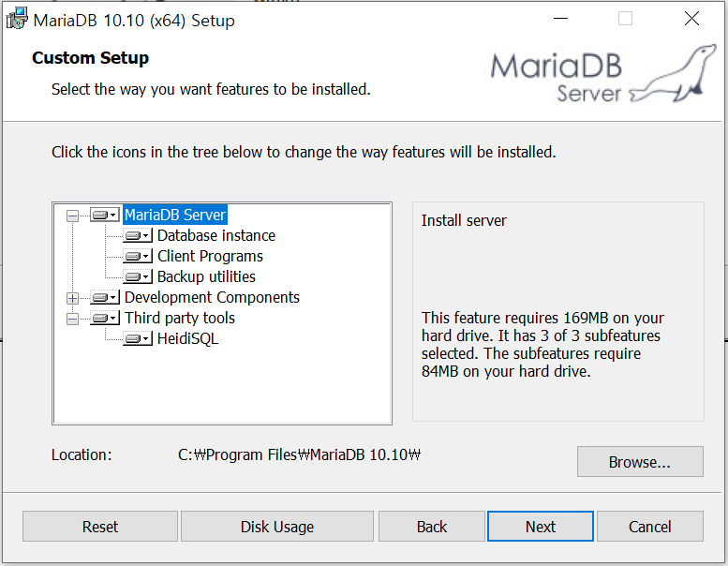Proceed with the Next button
Image resolution: width=728 pixels, height=566 pixels.
[x=541, y=527]
